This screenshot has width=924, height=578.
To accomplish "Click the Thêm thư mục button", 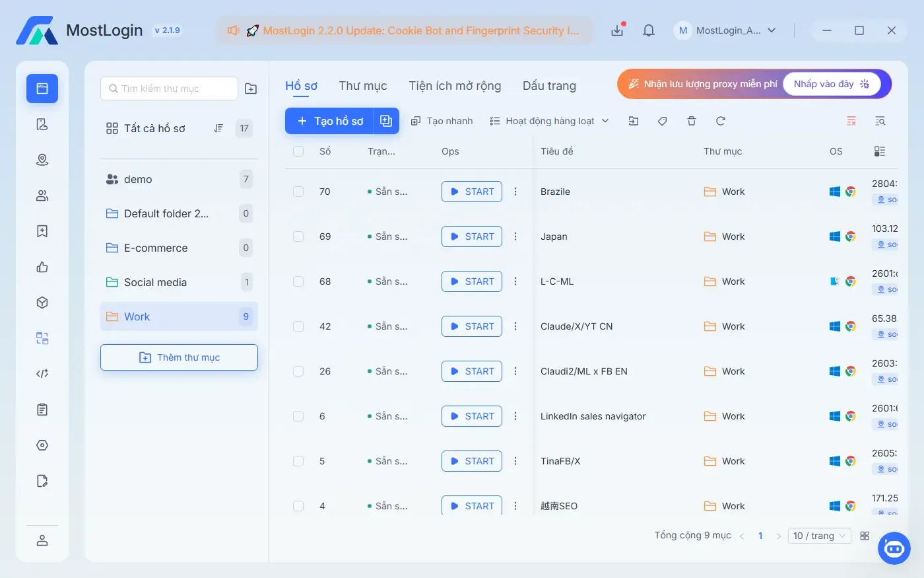I will coord(179,357).
